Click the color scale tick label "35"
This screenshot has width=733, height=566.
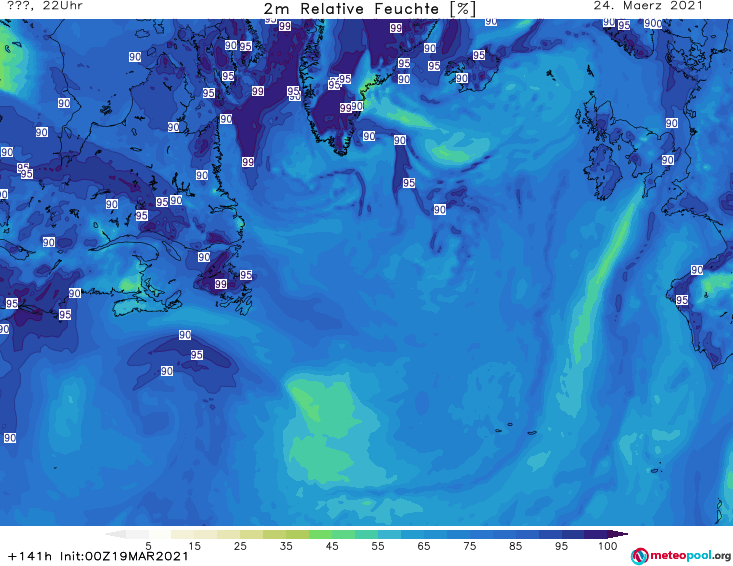point(286,546)
